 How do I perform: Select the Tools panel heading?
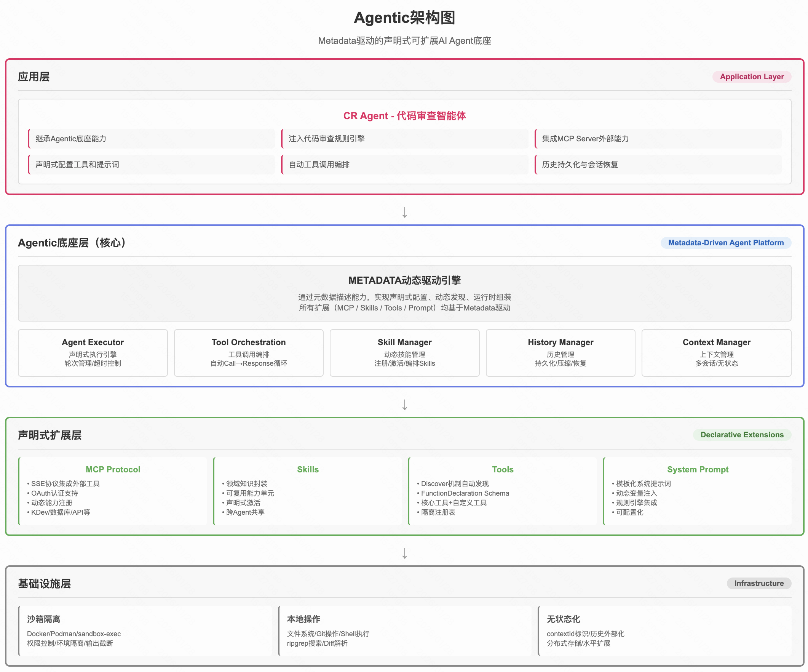pyautogui.click(x=503, y=470)
